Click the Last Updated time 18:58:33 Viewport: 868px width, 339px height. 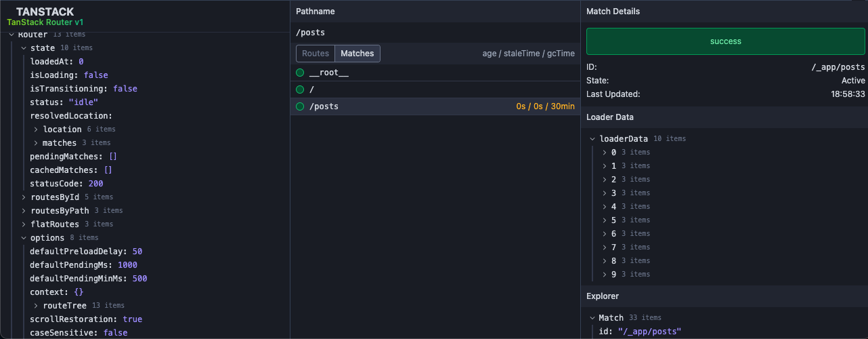pyautogui.click(x=847, y=94)
